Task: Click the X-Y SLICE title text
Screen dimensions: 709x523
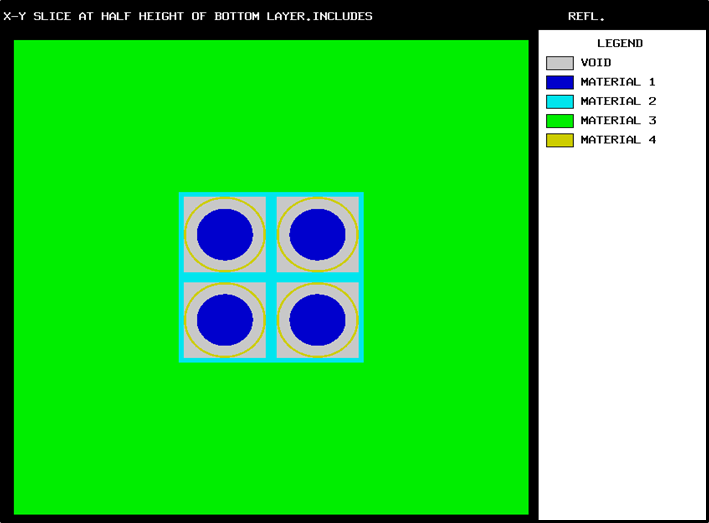Action: click(x=188, y=16)
